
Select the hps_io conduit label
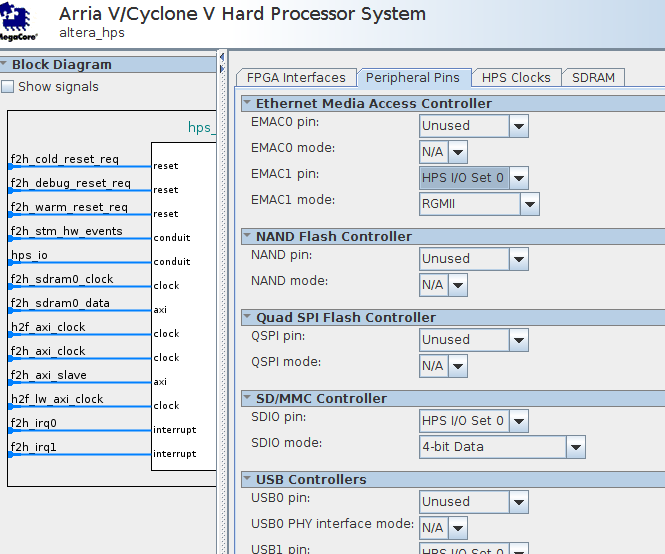point(29,255)
